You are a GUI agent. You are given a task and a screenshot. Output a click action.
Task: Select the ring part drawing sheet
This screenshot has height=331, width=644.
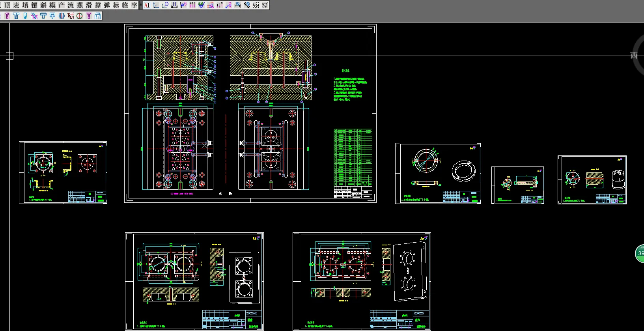(438, 173)
